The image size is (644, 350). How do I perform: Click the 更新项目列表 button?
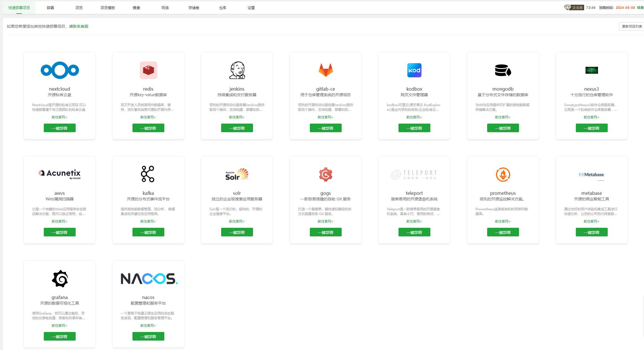(632, 26)
